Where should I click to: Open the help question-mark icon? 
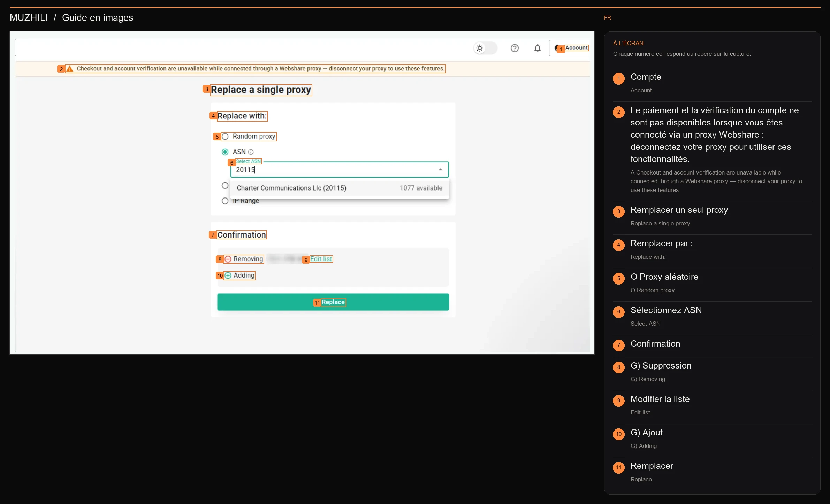(x=515, y=48)
